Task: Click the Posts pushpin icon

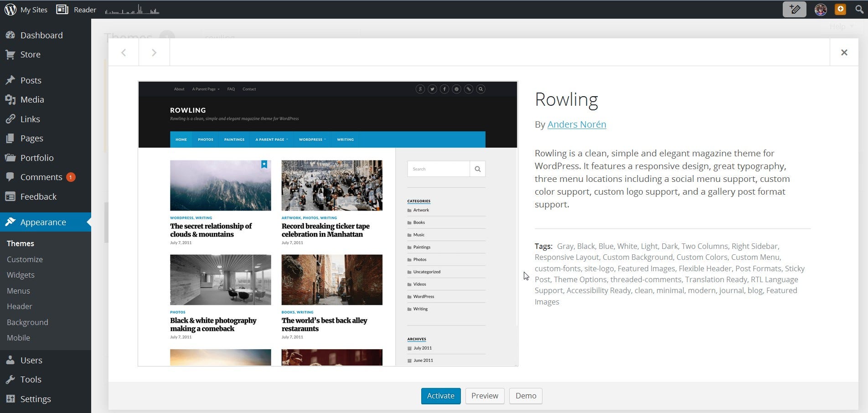Action: [10, 80]
